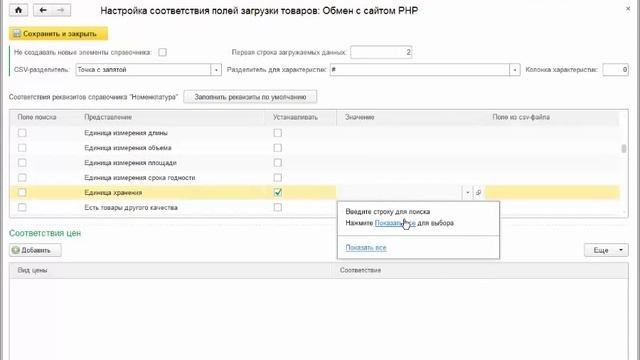This screenshot has width=640, height=360.
Task: Click the Колонка характеристик number field
Action: 616,70
